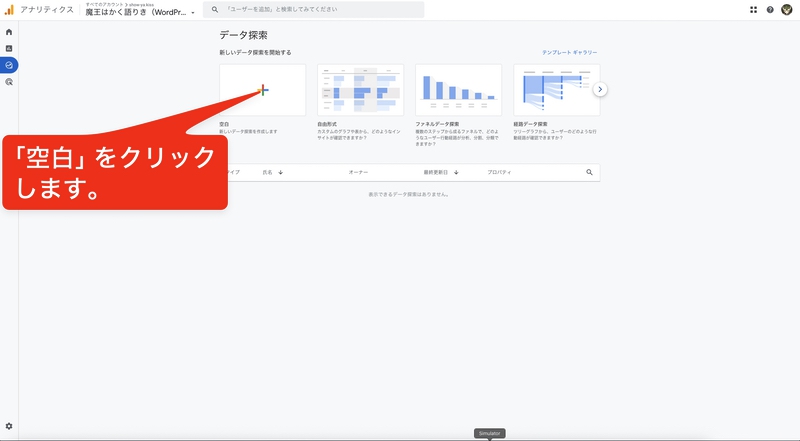
Task: Click the magnifier icon in top search bar
Action: tap(215, 9)
